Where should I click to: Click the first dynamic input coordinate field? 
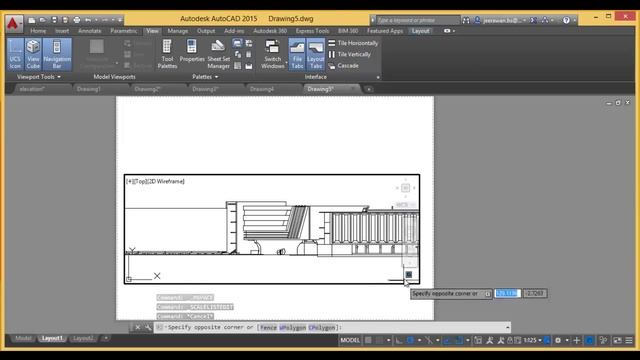(x=507, y=293)
